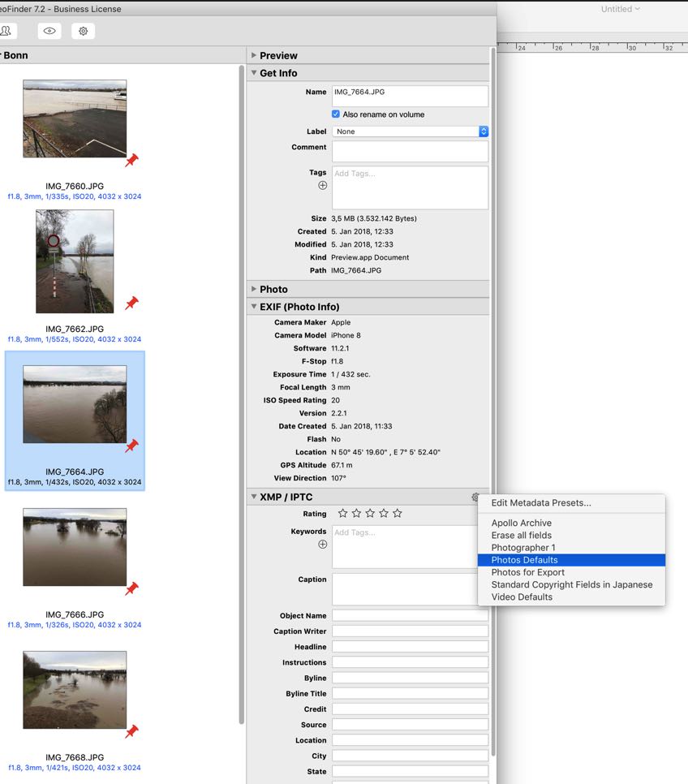Click the State field

coord(410,771)
